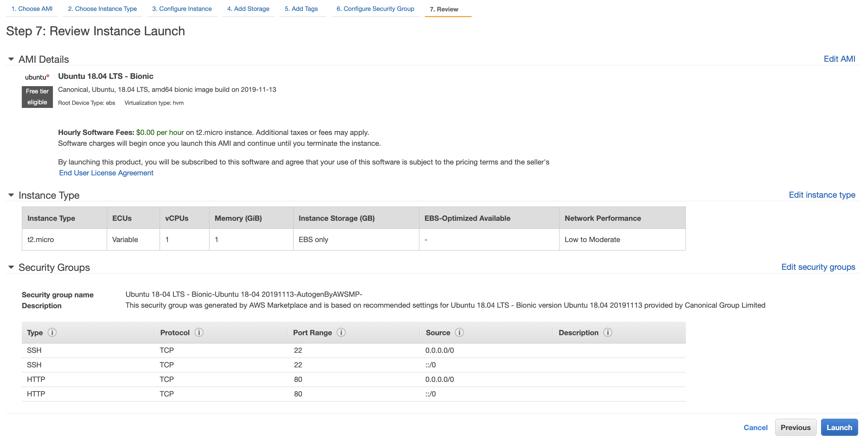This screenshot has width=868, height=440.
Task: Click the Ubuntu 18.04 LTS - Bionic title
Action: [x=106, y=76]
